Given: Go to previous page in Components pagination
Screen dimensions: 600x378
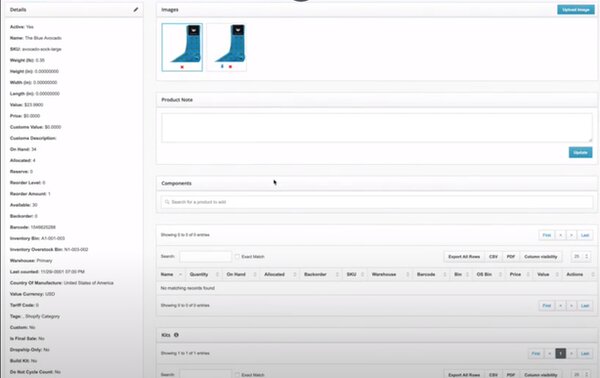Looking at the screenshot, I should click(561, 235).
